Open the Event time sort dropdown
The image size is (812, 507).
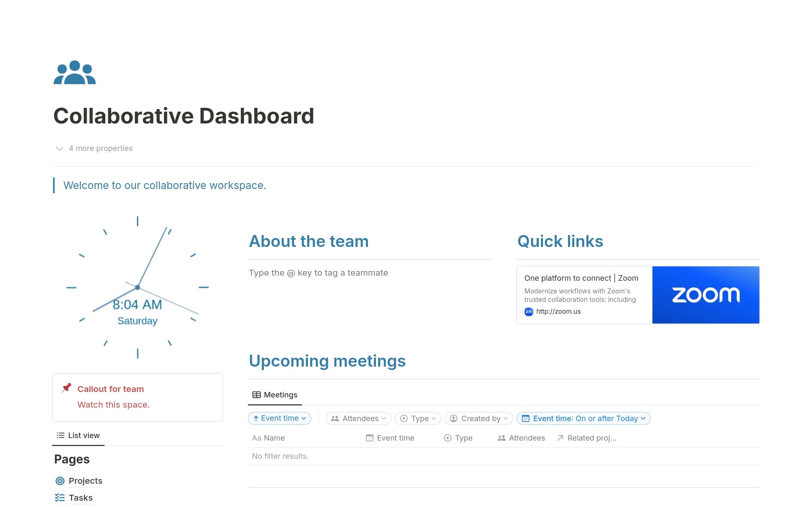click(x=280, y=418)
